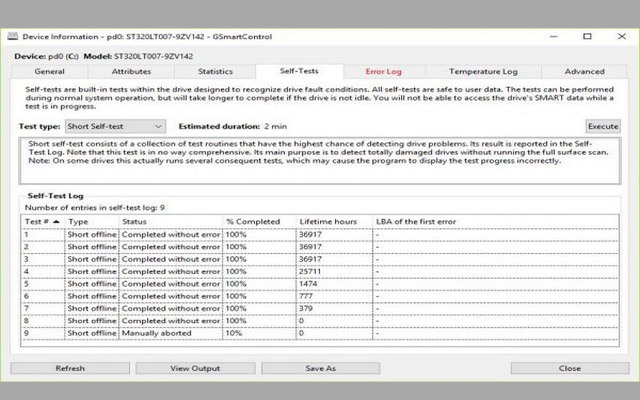
Task: Click the Refresh button
Action: [x=70, y=368]
